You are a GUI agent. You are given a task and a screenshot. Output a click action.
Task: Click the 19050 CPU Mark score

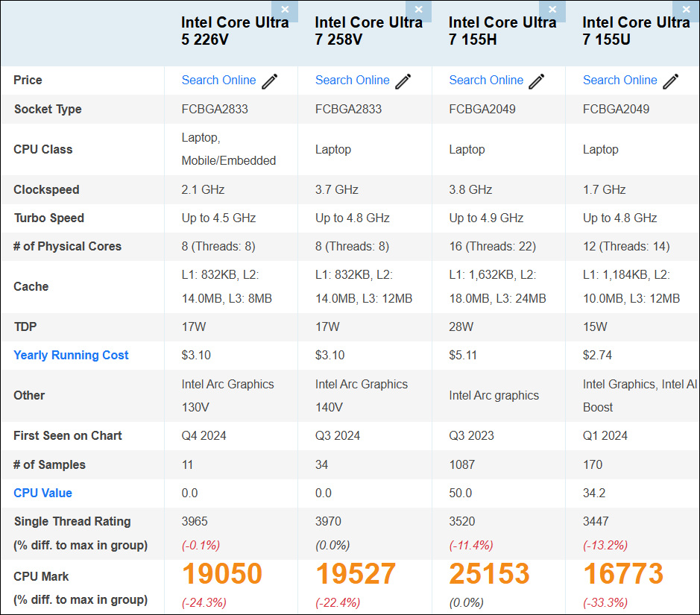(x=222, y=574)
